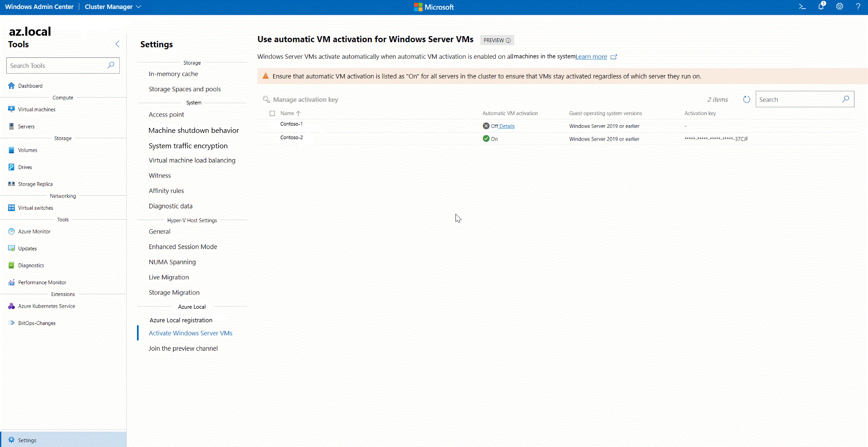The height and width of the screenshot is (447, 868).
Task: Click the magnifier in Search Tools box
Action: pos(111,66)
